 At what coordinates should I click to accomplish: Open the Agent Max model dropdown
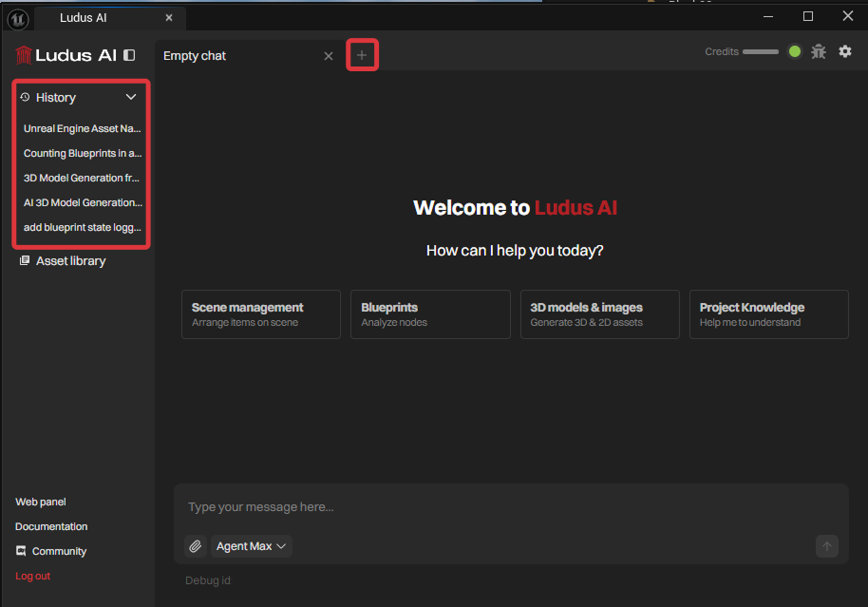[x=252, y=546]
